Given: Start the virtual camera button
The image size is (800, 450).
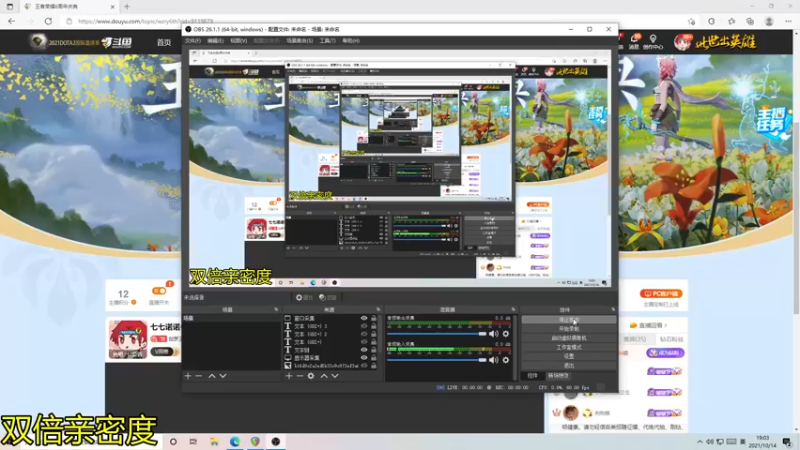Looking at the screenshot, I should [x=569, y=338].
